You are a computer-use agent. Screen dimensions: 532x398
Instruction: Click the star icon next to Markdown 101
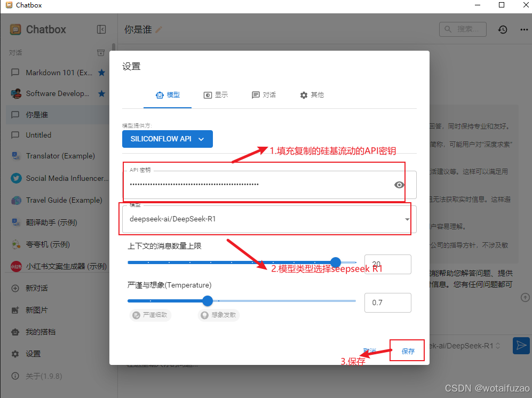[x=101, y=73]
